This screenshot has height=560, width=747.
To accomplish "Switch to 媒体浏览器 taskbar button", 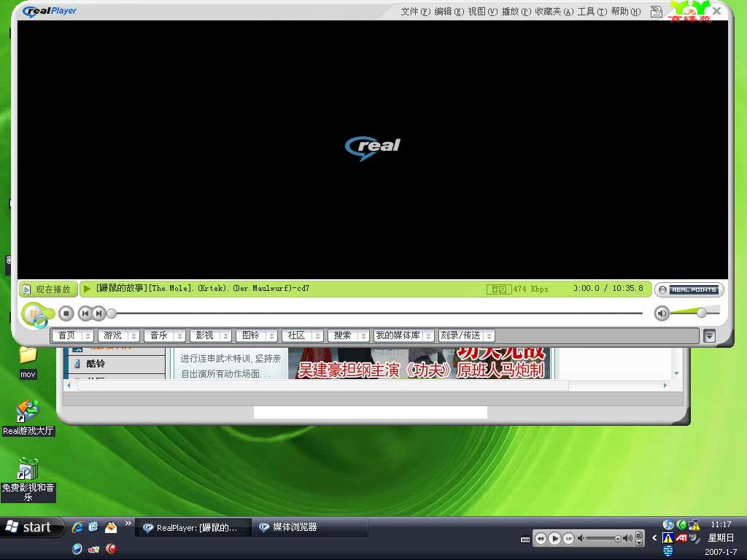I will coord(309,528).
